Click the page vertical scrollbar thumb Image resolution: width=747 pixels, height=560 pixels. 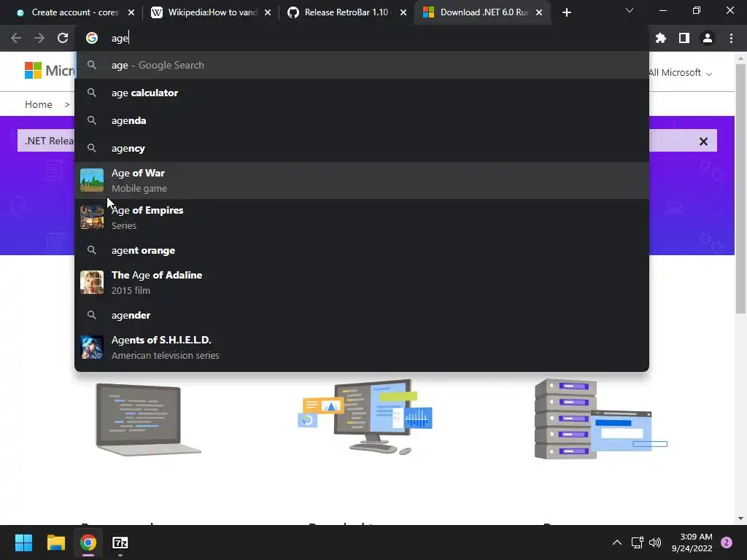[x=740, y=188]
